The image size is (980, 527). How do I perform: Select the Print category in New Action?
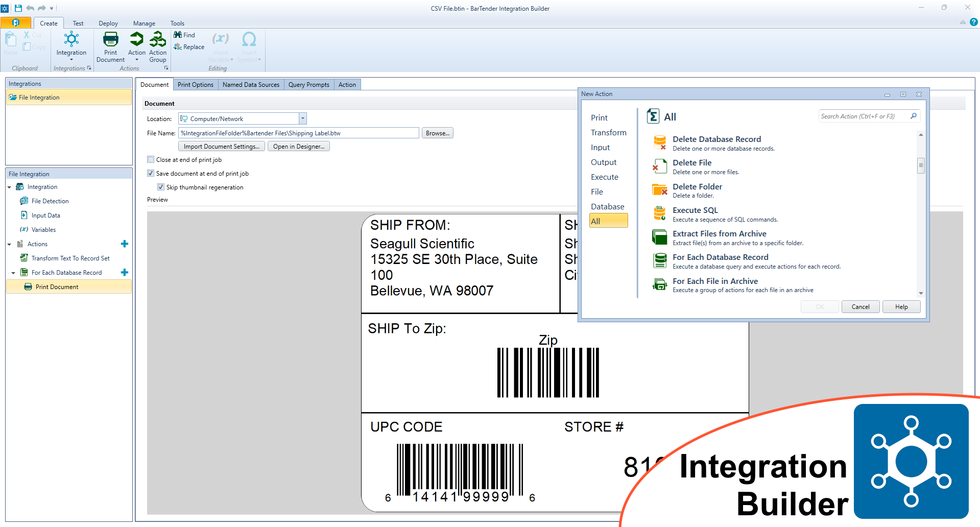point(599,117)
